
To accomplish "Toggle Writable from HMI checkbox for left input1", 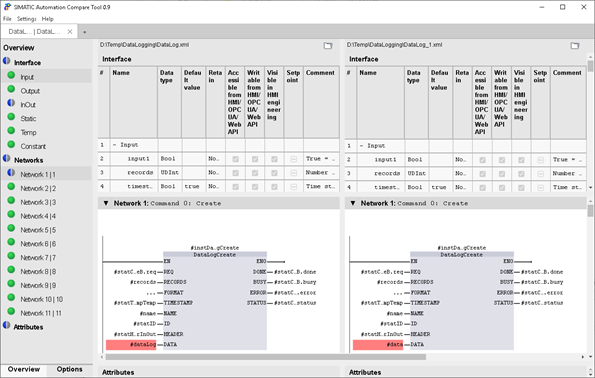I will coord(255,159).
